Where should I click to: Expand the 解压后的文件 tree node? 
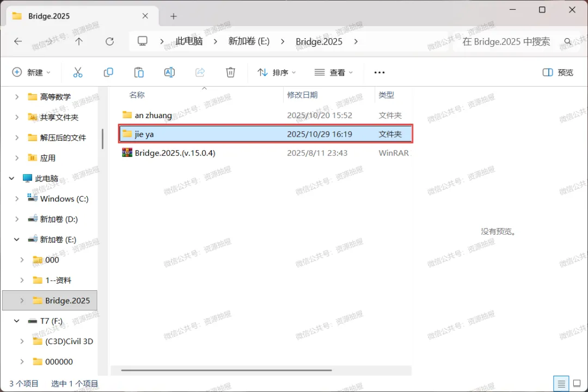16,138
